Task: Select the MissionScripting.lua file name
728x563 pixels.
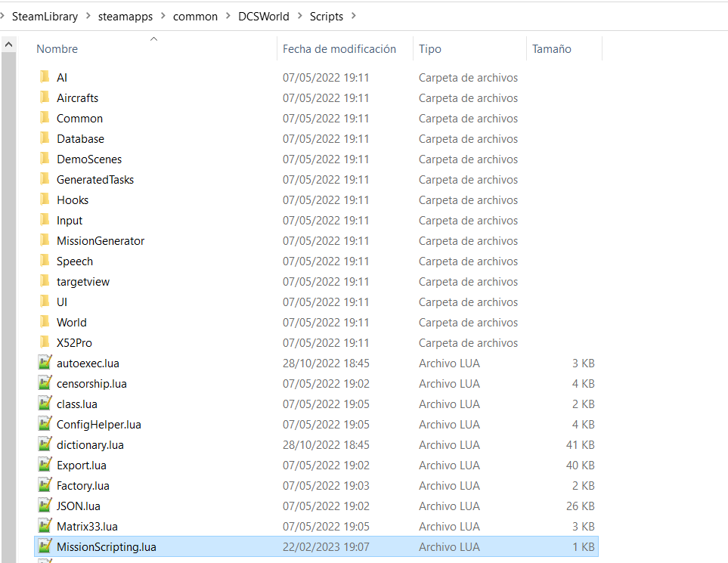Action: tap(107, 547)
